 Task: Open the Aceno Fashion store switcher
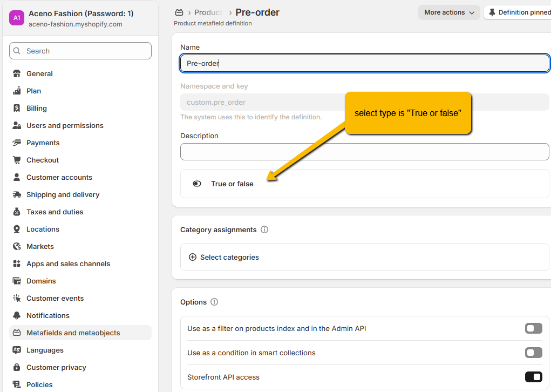[x=80, y=18]
